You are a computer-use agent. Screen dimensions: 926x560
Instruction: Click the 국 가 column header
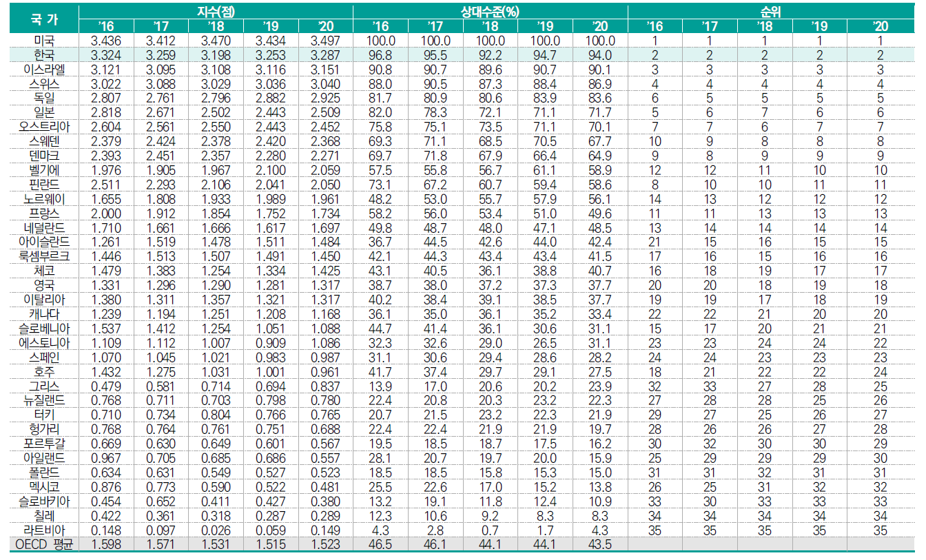(x=44, y=18)
